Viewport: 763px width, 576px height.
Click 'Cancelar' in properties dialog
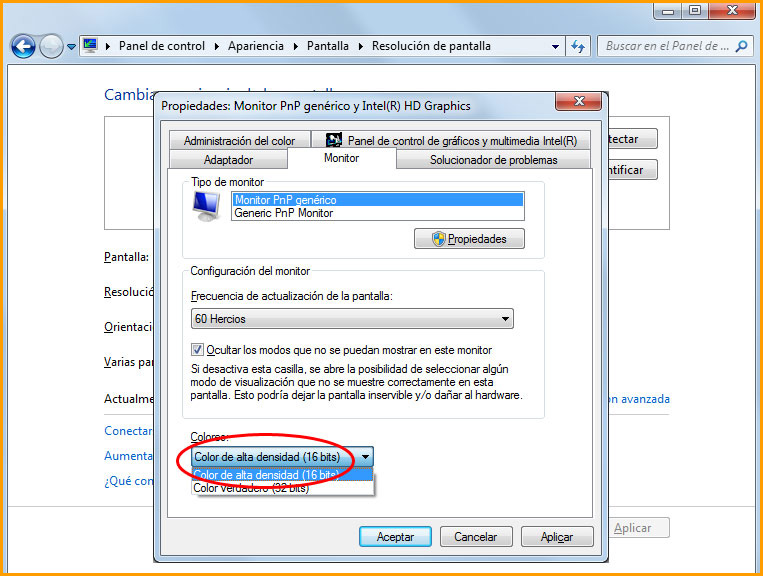tap(476, 537)
